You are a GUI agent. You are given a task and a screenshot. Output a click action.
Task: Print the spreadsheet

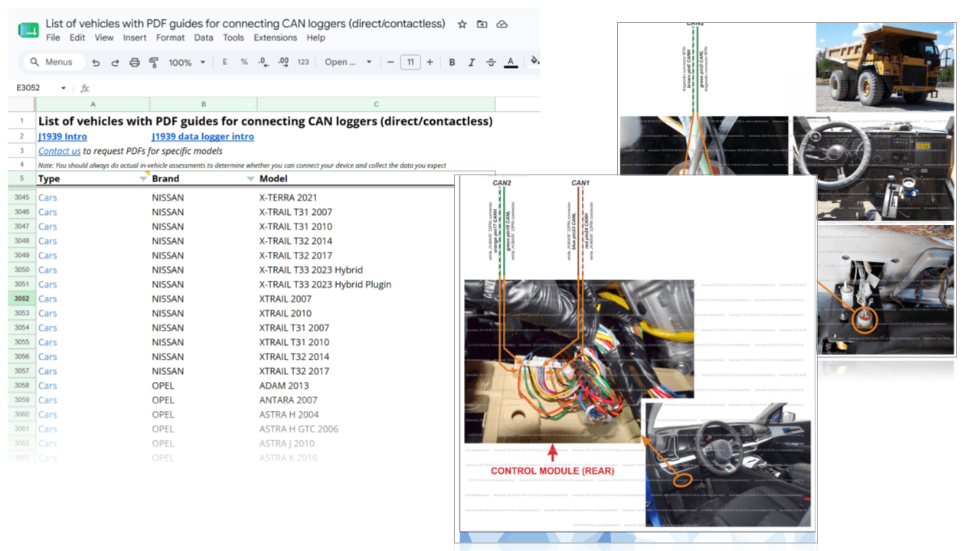pos(135,63)
